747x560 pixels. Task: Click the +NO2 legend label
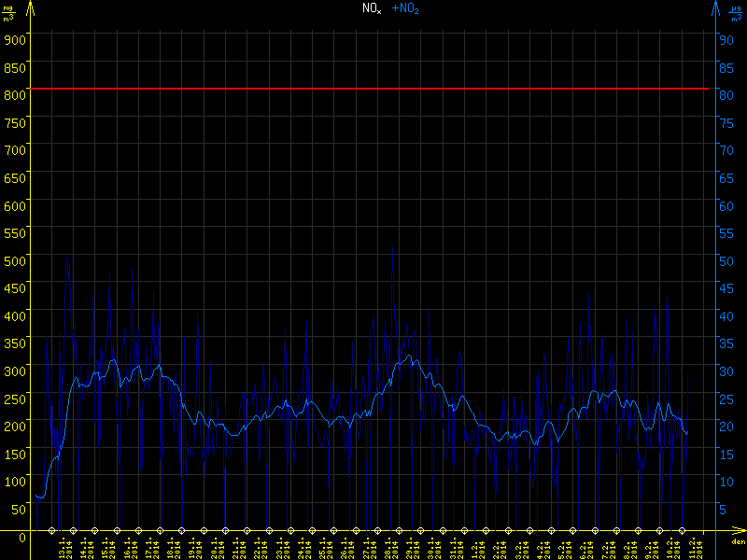point(405,8)
